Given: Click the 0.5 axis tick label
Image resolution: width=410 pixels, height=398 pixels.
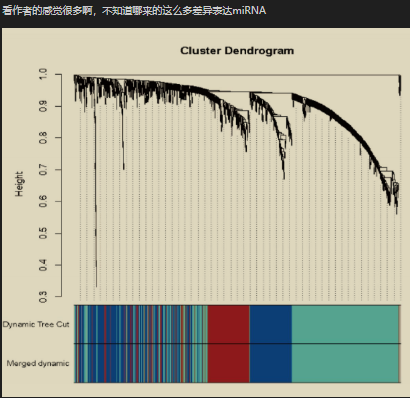Looking at the screenshot, I should [x=43, y=233].
